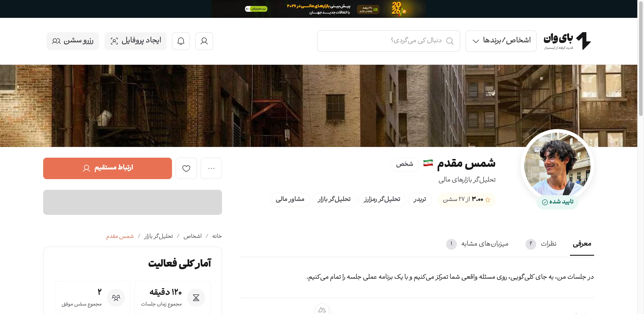The width and height of the screenshot is (644, 314).
Task: Click the Iran flag icon
Action: coord(428,163)
